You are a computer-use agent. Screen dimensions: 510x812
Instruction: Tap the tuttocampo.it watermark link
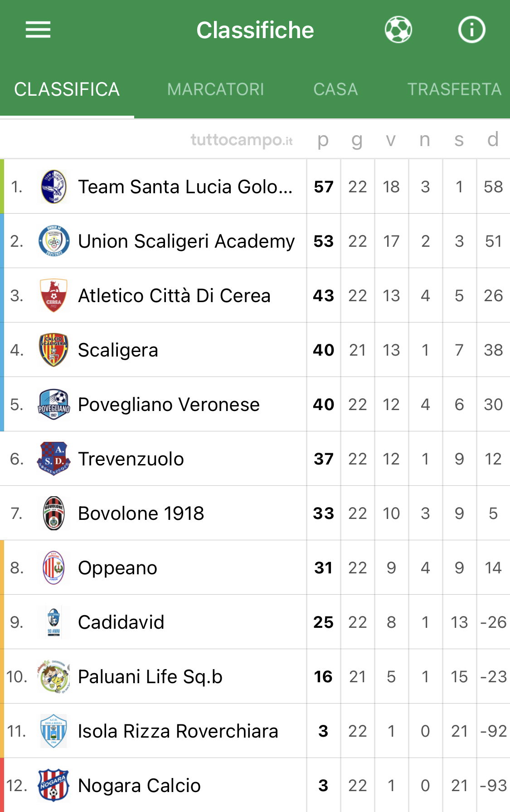[x=242, y=140]
